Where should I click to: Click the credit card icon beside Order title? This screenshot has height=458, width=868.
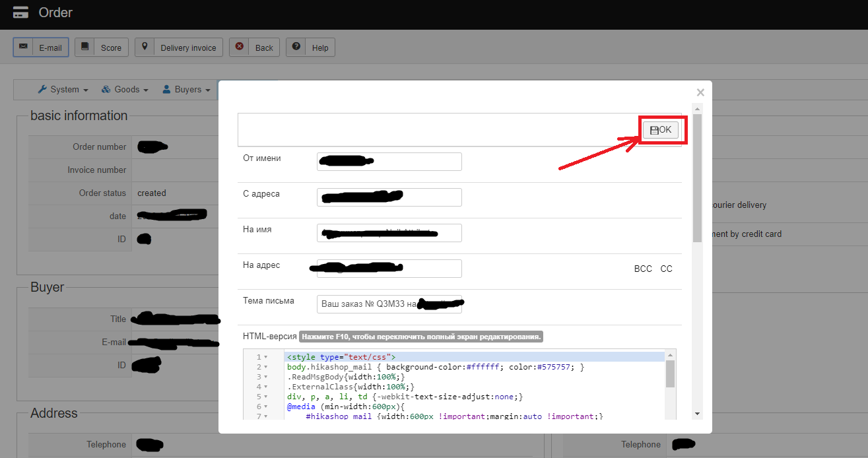point(20,13)
